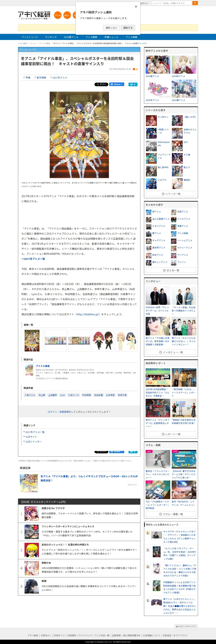Open the 公式ツイッター related link

33,441
